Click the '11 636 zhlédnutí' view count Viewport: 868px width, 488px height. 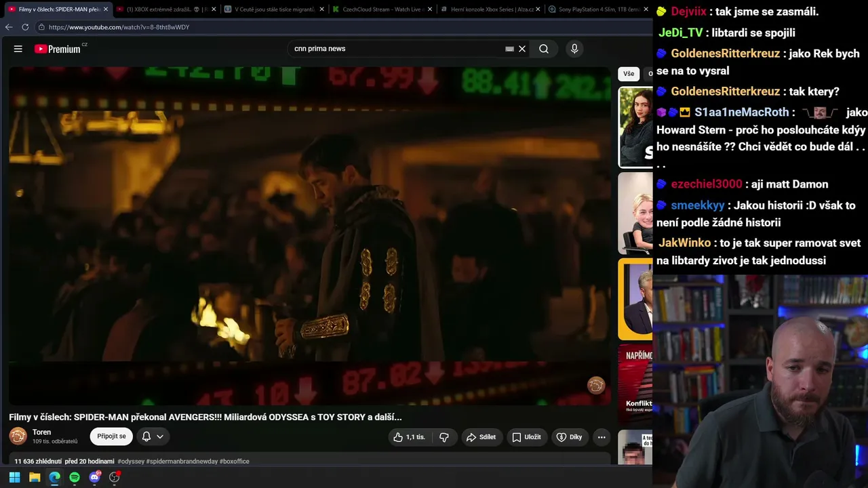pyautogui.click(x=38, y=462)
